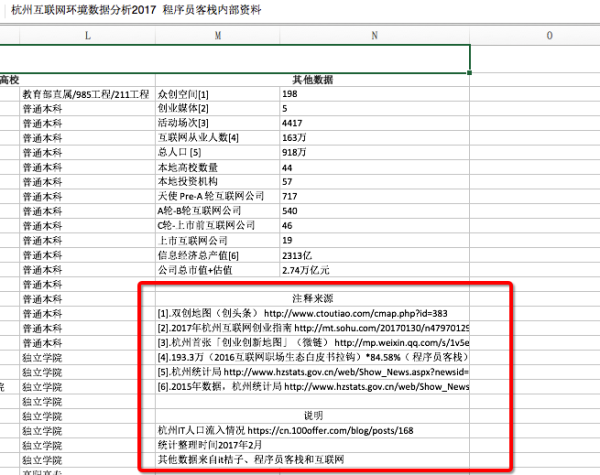Image resolution: width=600 pixels, height=475 pixels.
Task: Select 普通本科 cell beside 创业媒体[2]
Action: coord(88,109)
